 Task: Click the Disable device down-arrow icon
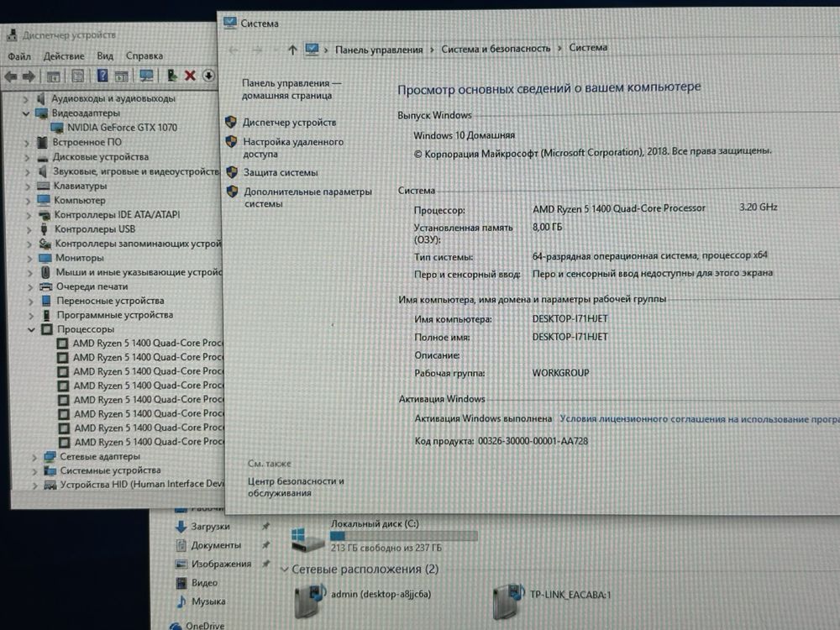coord(208,76)
